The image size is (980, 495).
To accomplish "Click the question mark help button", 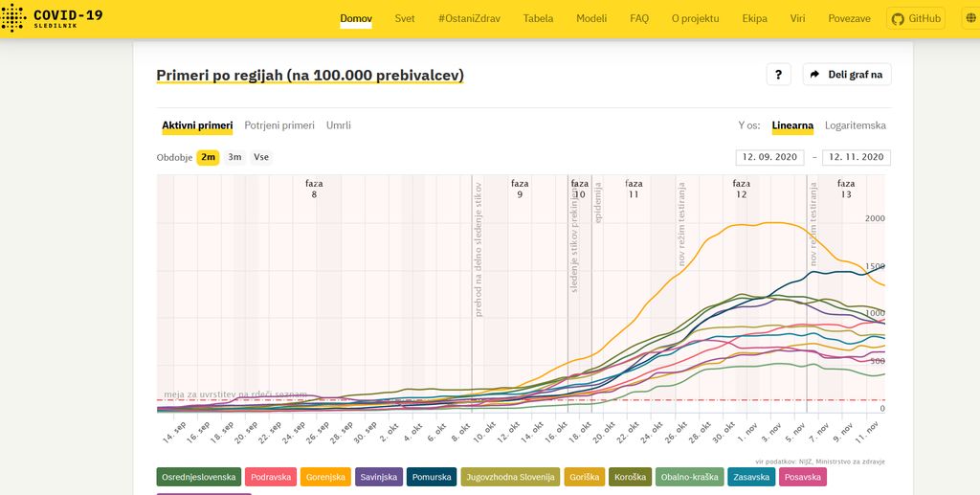I will pos(778,75).
